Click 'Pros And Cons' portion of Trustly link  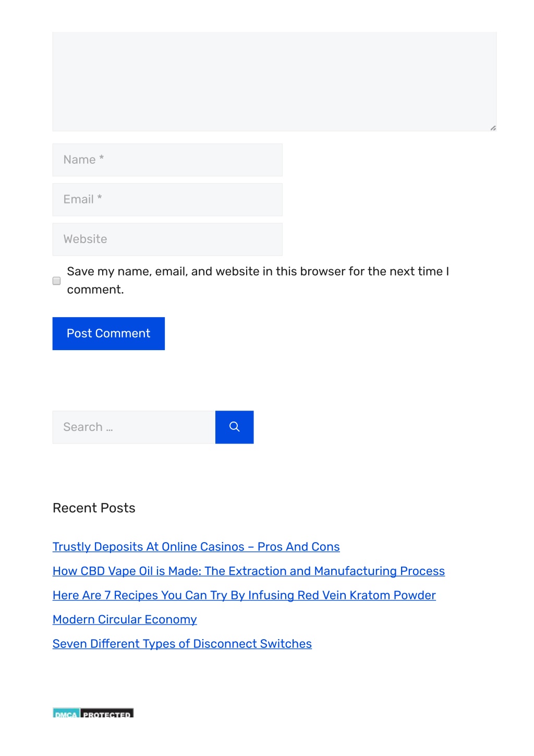click(x=299, y=547)
